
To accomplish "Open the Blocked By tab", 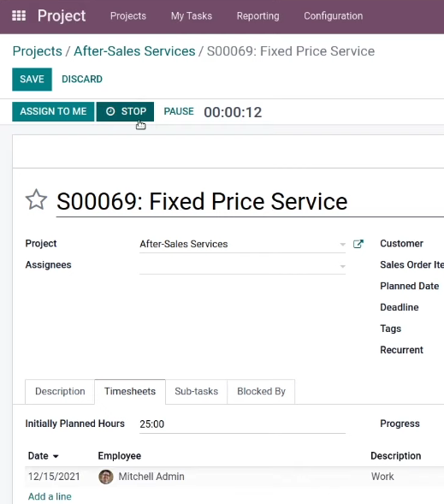I will [261, 392].
